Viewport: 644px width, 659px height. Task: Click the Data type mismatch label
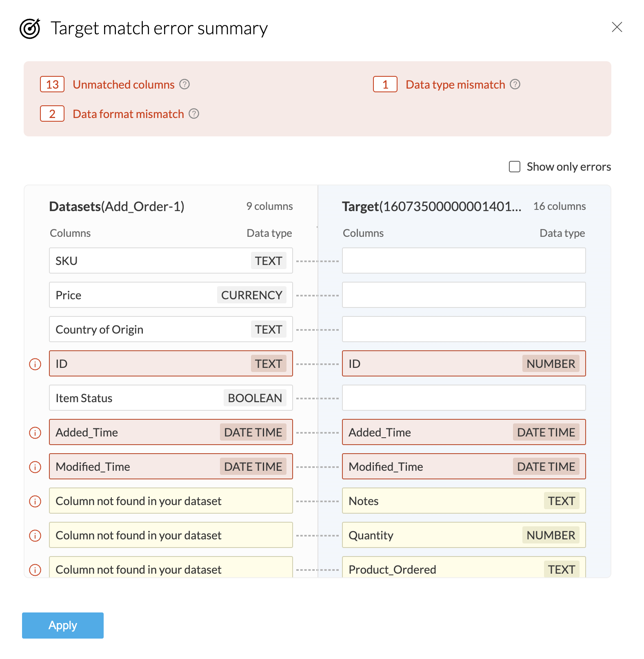pos(455,85)
